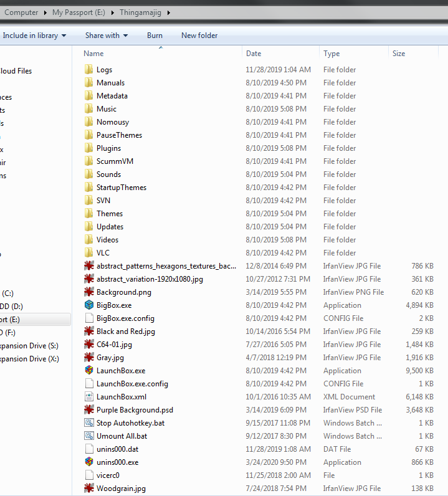448x496 pixels.
Task: Select Cloud Files in navigation pane
Action: pyautogui.click(x=16, y=71)
